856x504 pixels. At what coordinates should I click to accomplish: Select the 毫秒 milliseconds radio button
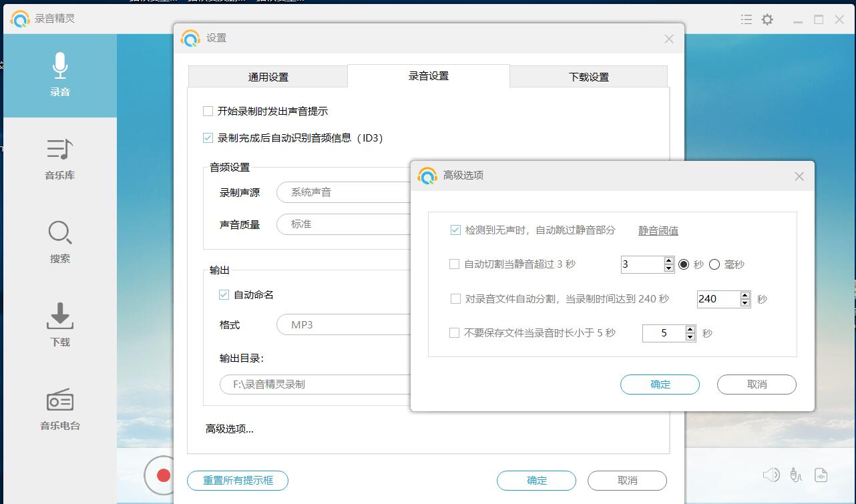pos(713,264)
